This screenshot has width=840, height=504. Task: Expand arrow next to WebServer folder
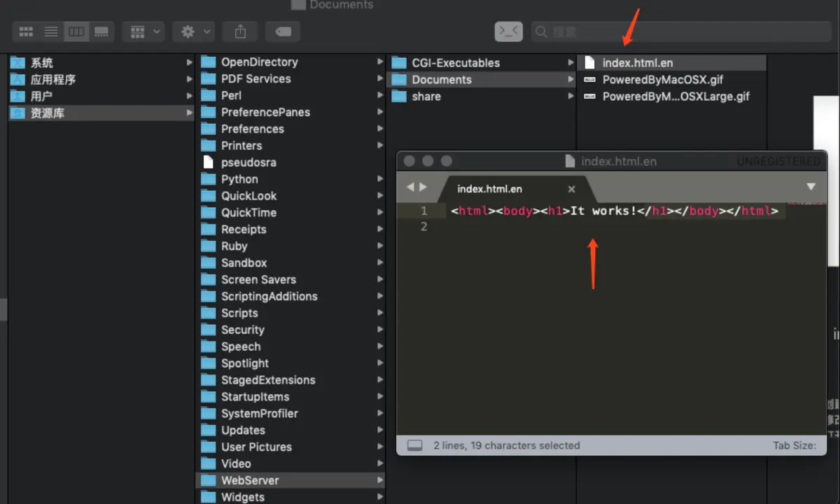coord(380,481)
